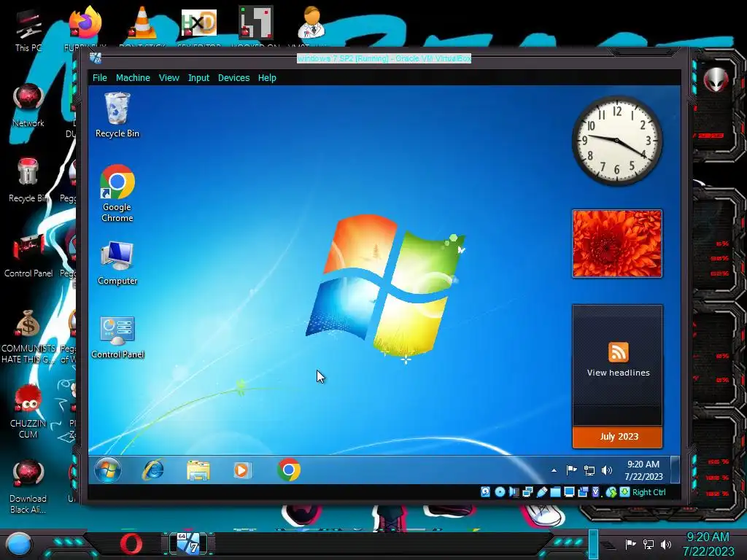Click the network adapter indicator in VirtualBox status bar
The width and height of the screenshot is (747, 560).
tap(527, 492)
